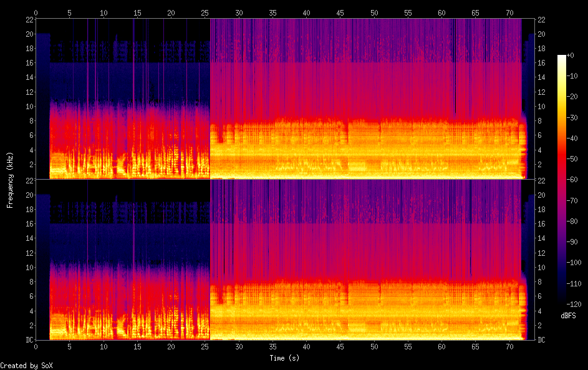Click the "70" tick on the top time axis
588x370 pixels.
pos(509,12)
